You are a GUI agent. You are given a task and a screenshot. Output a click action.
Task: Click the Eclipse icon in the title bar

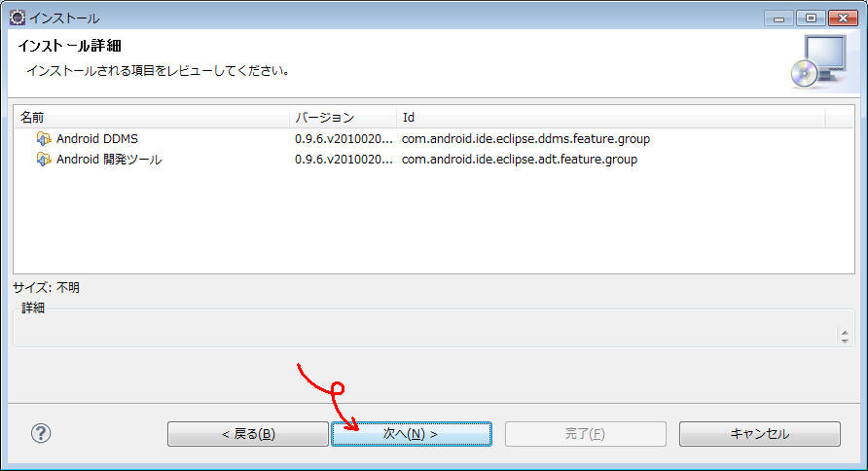pos(17,18)
